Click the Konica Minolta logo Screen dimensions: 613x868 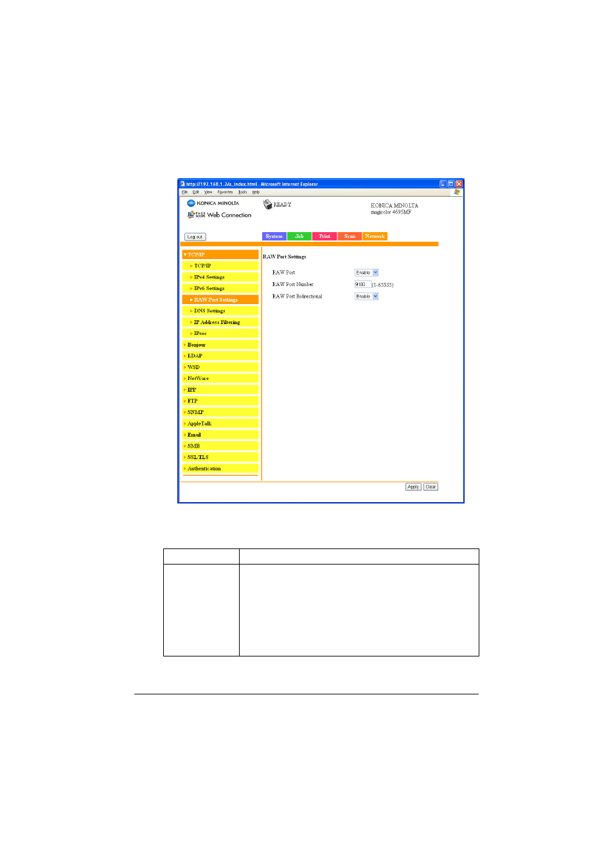(x=213, y=203)
